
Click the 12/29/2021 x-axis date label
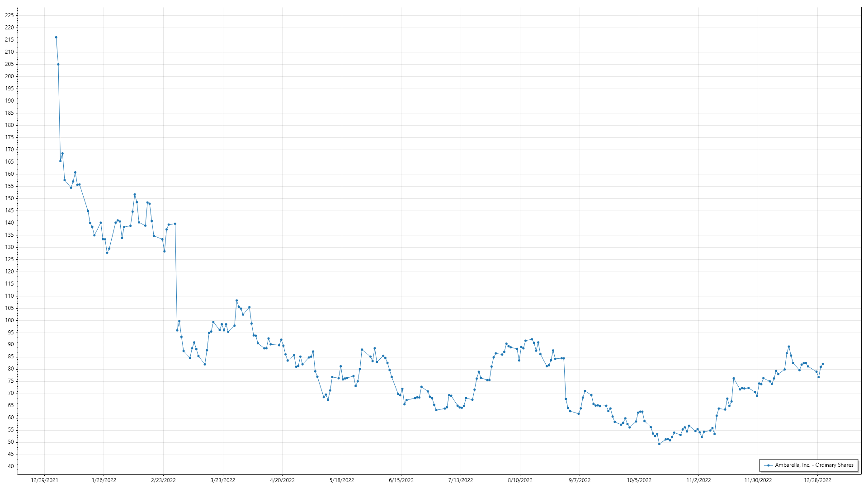pos(44,480)
